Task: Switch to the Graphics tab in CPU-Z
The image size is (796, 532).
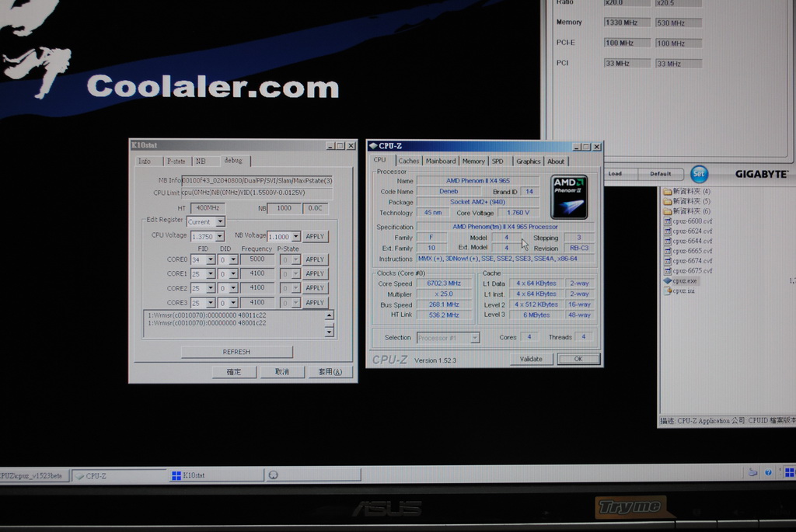Action: (x=528, y=162)
